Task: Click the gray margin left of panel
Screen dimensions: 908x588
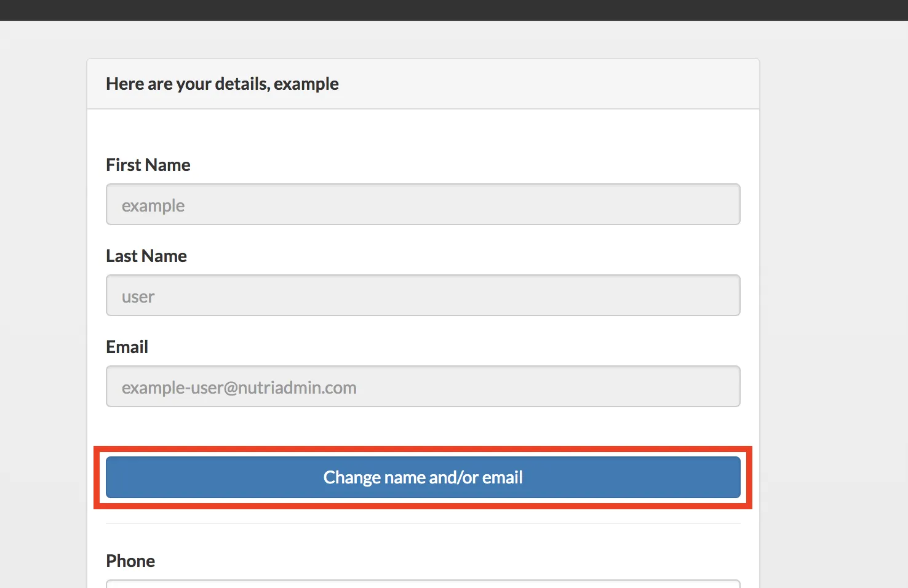Action: [43, 308]
